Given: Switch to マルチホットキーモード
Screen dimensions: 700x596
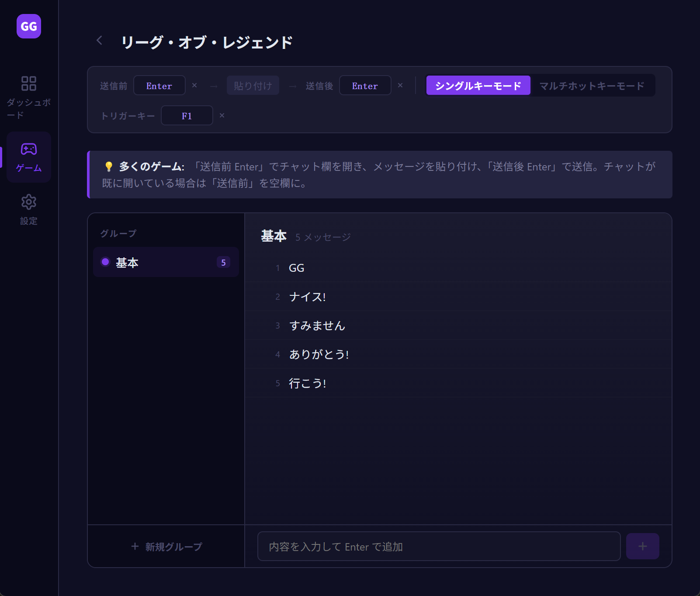Looking at the screenshot, I should point(592,85).
